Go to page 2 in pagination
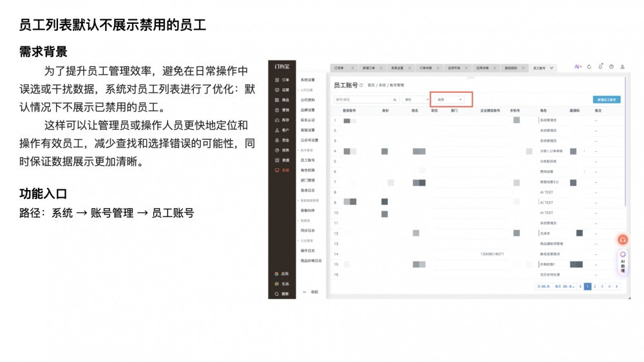The image size is (644, 362). pyautogui.click(x=594, y=287)
